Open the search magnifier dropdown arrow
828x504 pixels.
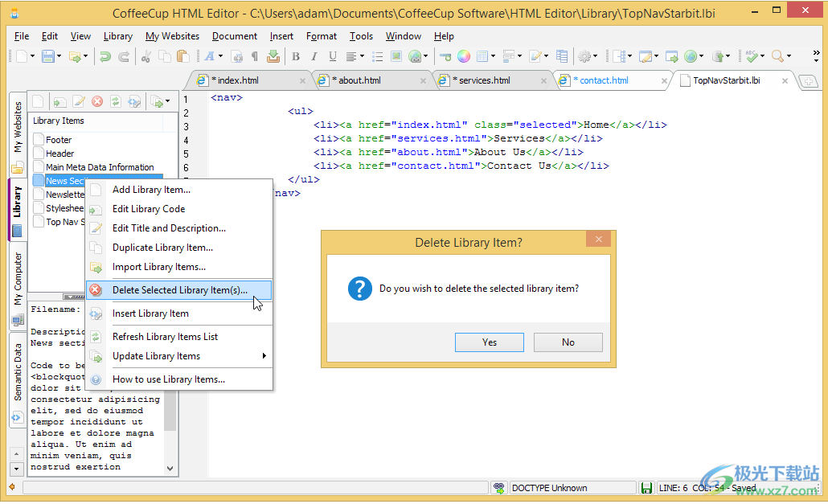click(789, 56)
